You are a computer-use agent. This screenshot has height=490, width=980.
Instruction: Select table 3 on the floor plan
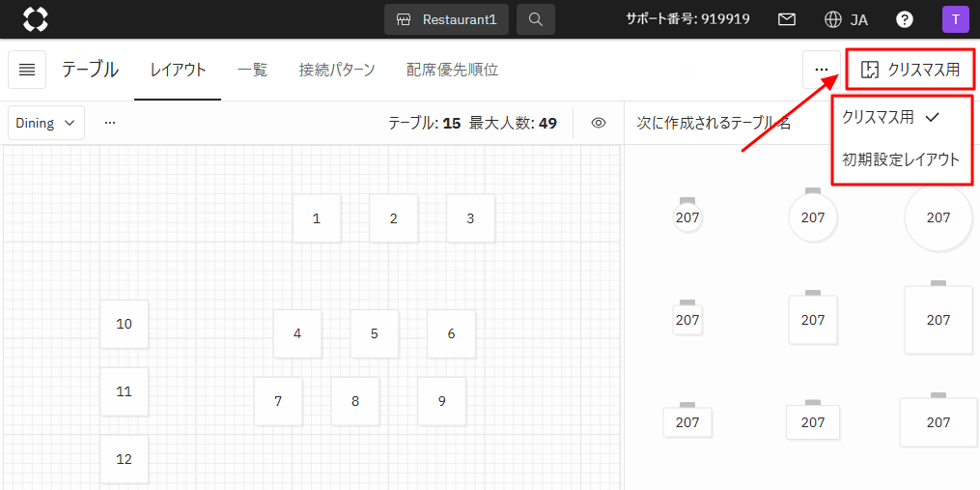click(470, 218)
